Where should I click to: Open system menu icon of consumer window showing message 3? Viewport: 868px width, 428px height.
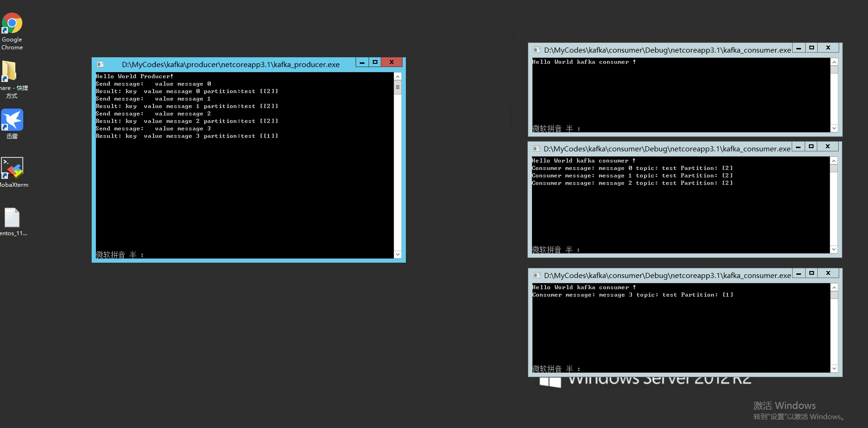point(537,275)
